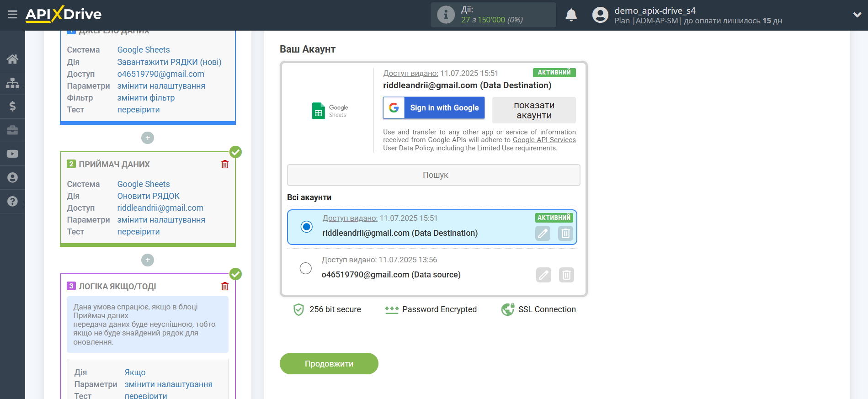
Task: Edit the o46519790@gmail.com account
Action: [x=543, y=275]
